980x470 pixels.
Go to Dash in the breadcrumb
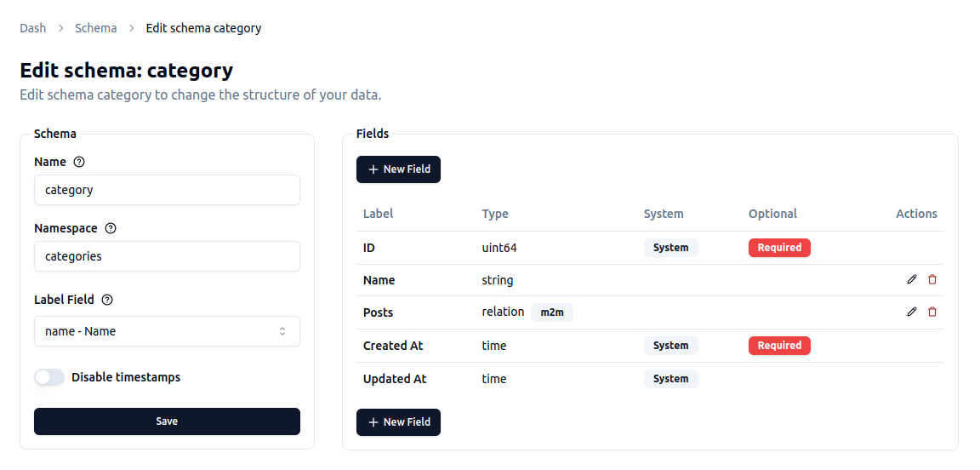click(33, 28)
